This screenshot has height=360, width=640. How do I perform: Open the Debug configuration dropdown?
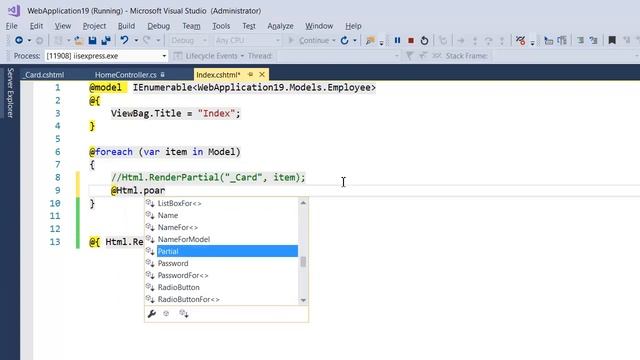[x=188, y=40]
